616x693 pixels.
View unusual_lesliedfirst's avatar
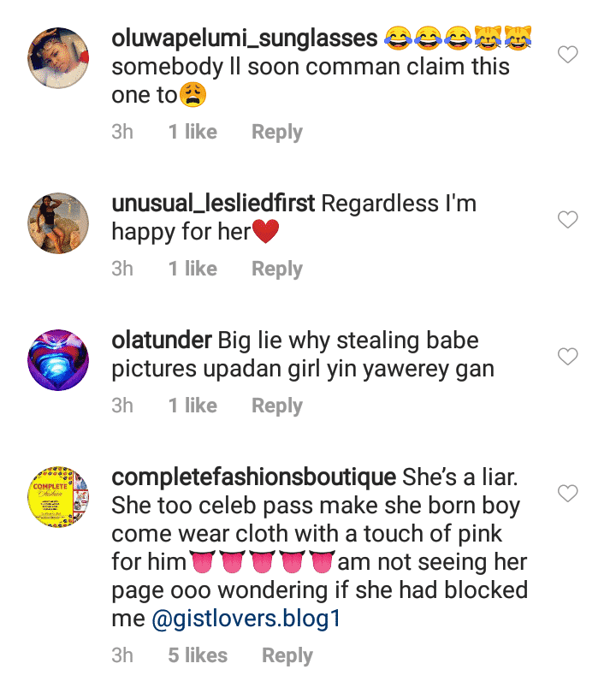(x=59, y=223)
